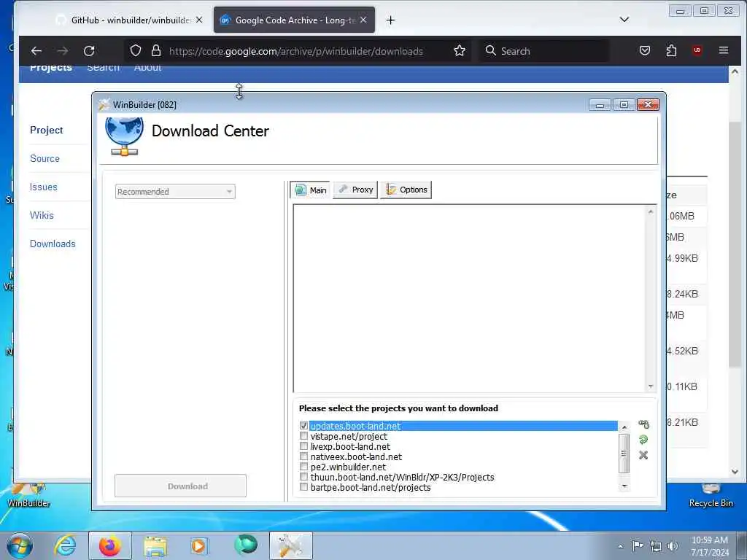This screenshot has height=560, width=747.
Task: Click the project list scrollbar thumb
Action: point(624,454)
